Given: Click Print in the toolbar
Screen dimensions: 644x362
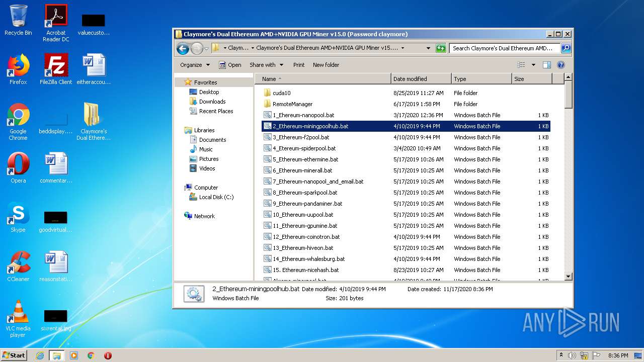Looking at the screenshot, I should pos(299,65).
